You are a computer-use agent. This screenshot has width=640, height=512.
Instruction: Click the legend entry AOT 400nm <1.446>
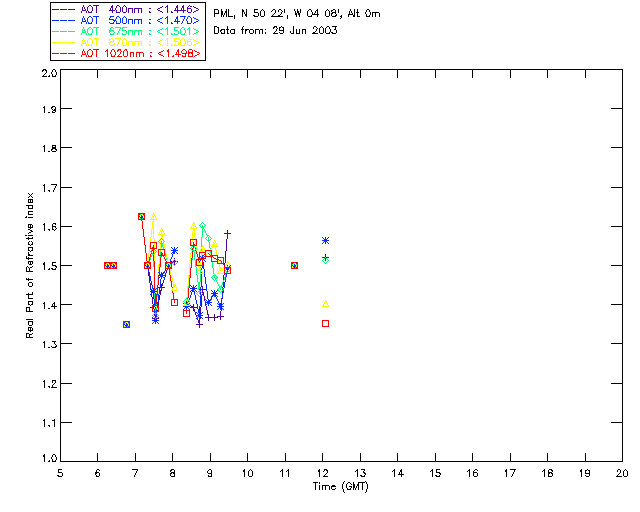click(x=126, y=9)
